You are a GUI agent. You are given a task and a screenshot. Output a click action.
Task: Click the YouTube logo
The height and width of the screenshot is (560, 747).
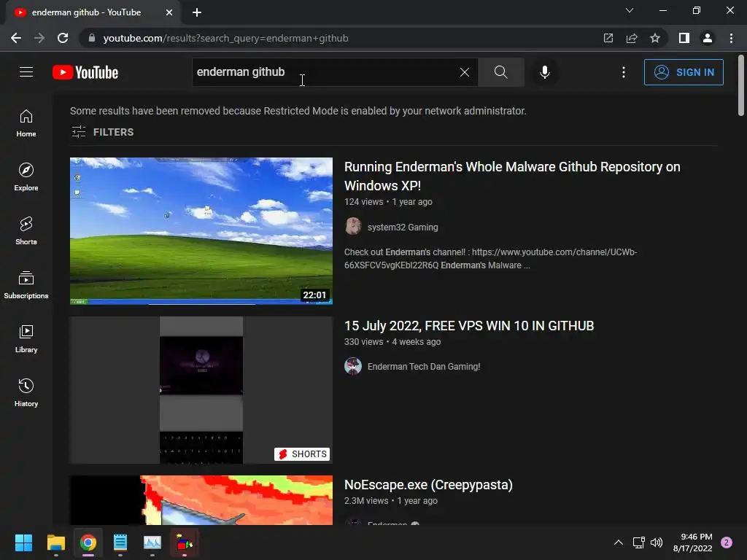click(85, 72)
